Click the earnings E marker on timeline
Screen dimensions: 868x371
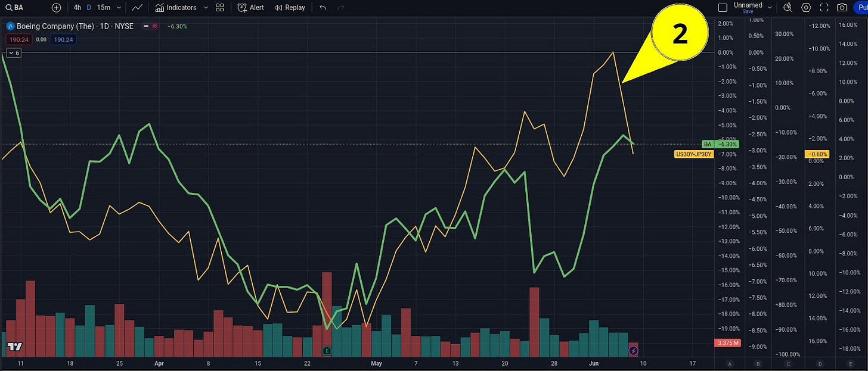click(x=327, y=351)
